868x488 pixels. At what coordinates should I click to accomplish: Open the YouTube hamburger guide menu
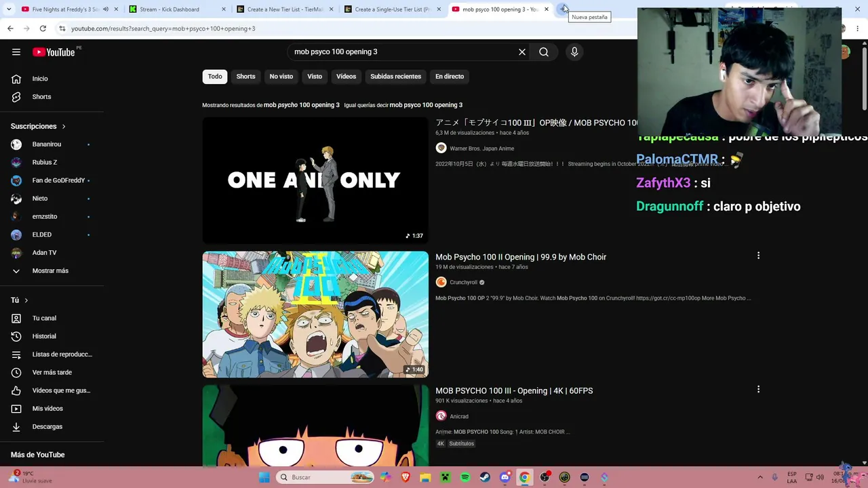16,52
